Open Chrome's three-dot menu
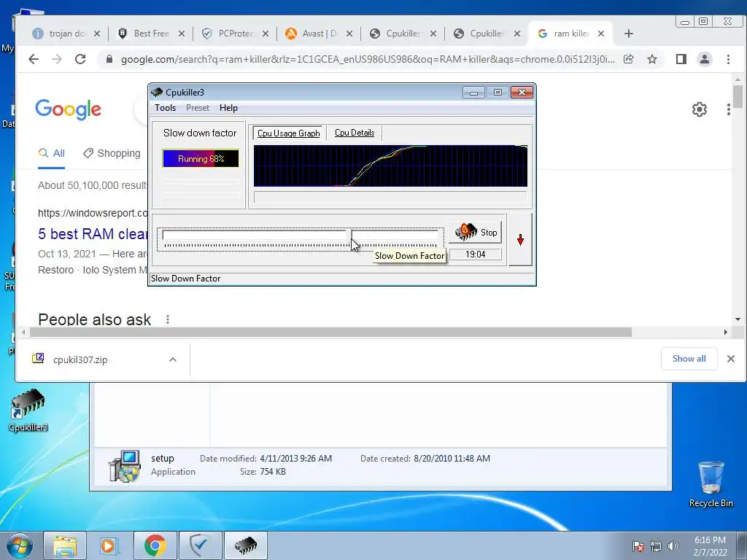This screenshot has height=560, width=747. (728, 59)
